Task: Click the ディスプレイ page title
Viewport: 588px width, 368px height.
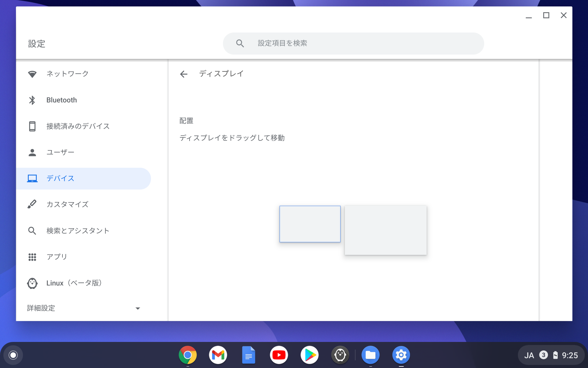Action: point(221,74)
